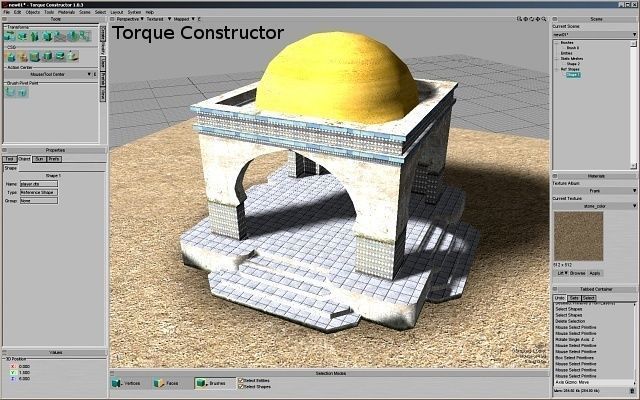Collapse the Static Meshes tree node
Screen dimensions: 640x400
557,59
